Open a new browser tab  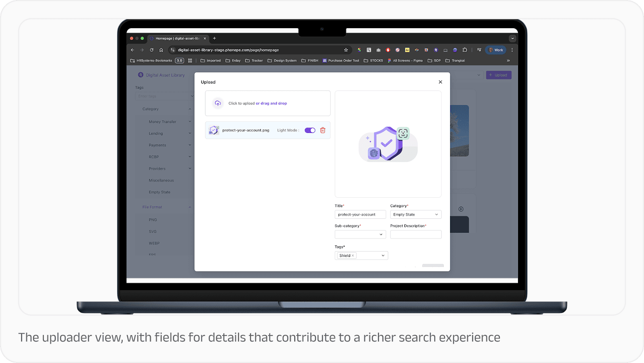[215, 38]
